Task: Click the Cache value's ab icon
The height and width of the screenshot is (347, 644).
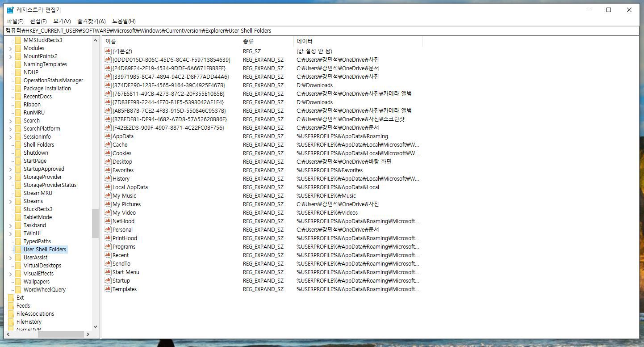Action: (x=108, y=144)
